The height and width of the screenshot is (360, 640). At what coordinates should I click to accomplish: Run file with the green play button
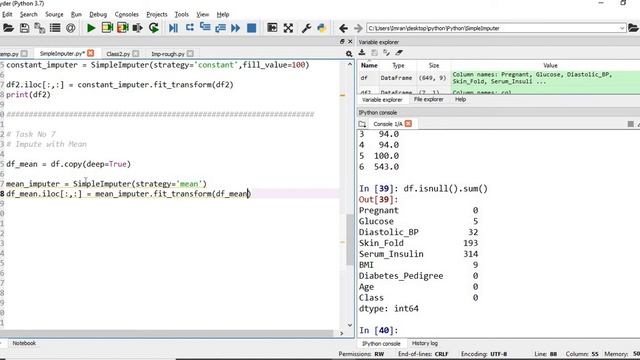pyautogui.click(x=91, y=28)
